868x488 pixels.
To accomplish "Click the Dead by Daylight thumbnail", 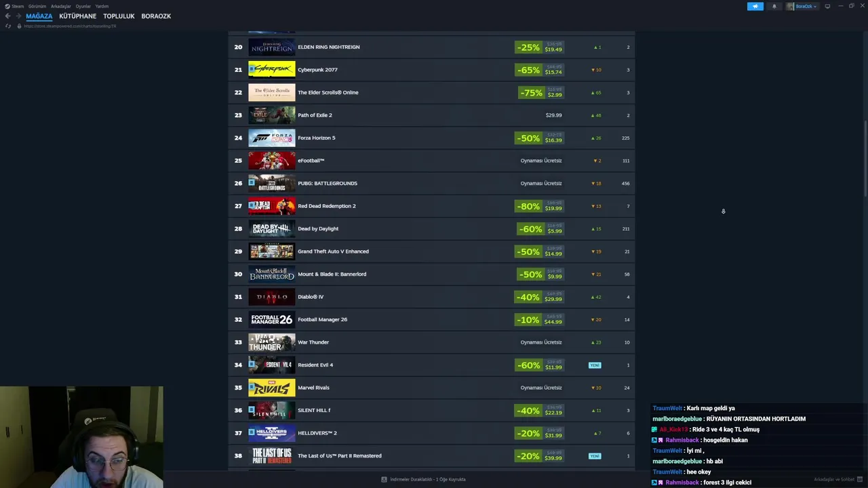I will click(272, 228).
